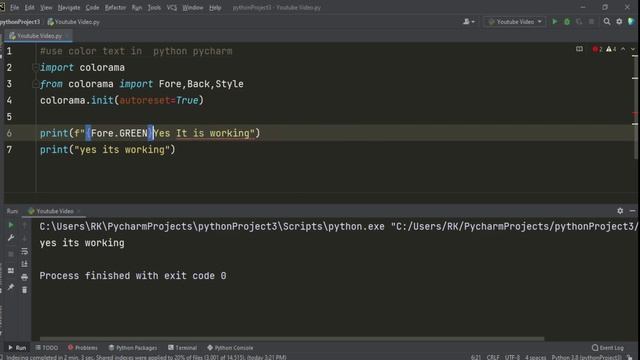The image size is (640, 360).
Task: Click the Run console horizontal scrollbar
Action: click(292, 338)
